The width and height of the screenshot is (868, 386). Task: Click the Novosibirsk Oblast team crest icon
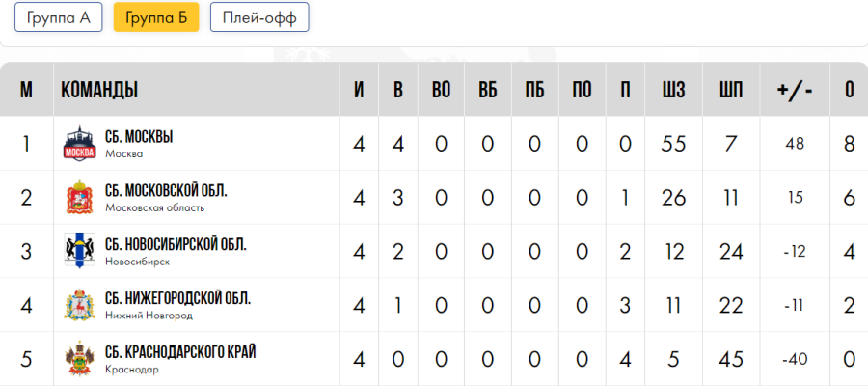tap(79, 251)
